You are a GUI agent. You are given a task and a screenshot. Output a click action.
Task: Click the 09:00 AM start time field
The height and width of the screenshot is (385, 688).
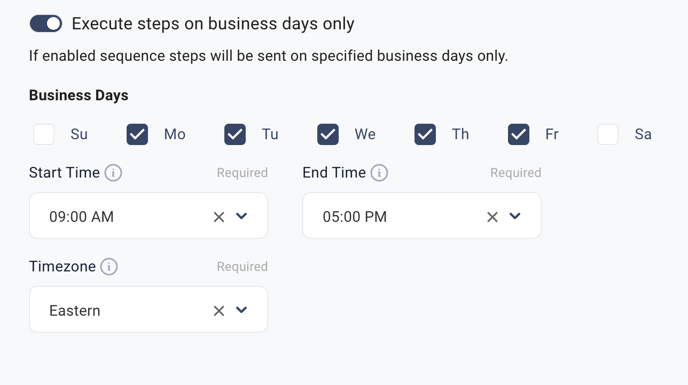click(148, 216)
